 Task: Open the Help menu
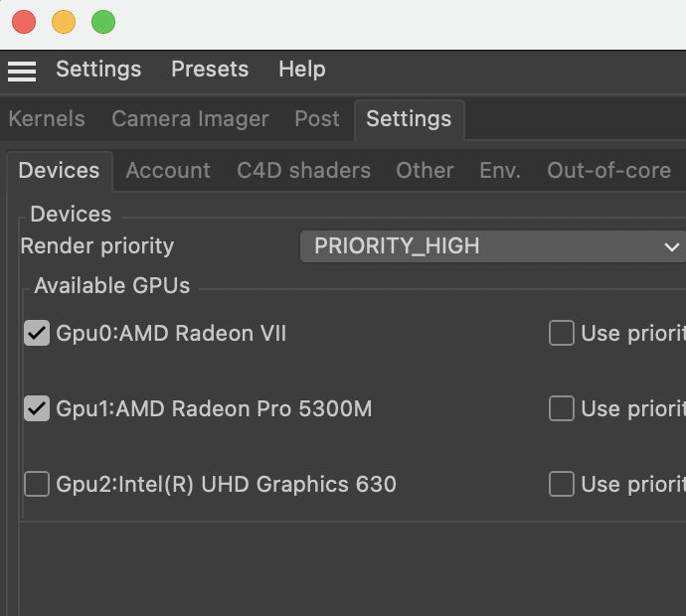301,70
